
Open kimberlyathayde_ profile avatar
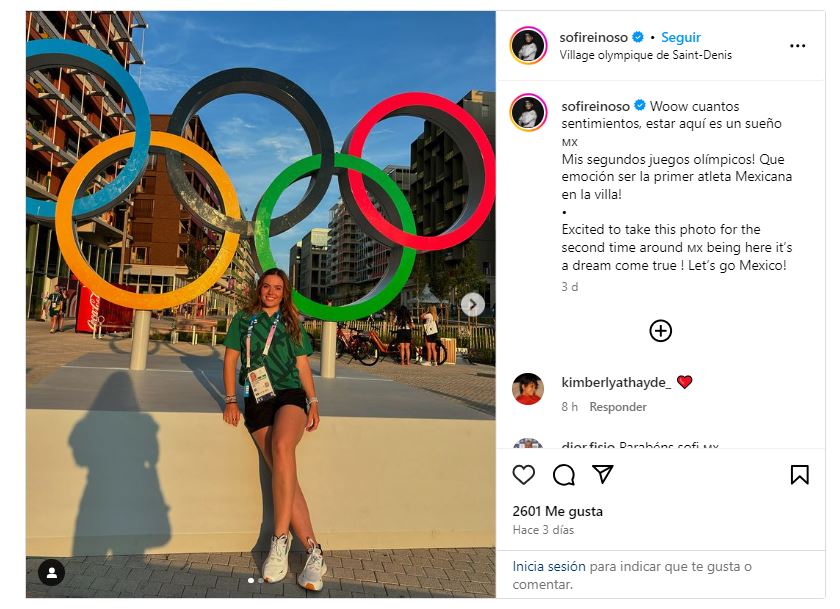click(528, 389)
